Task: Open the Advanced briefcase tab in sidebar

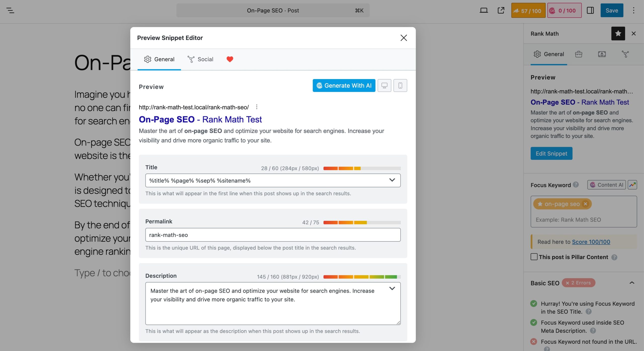Action: coord(579,54)
